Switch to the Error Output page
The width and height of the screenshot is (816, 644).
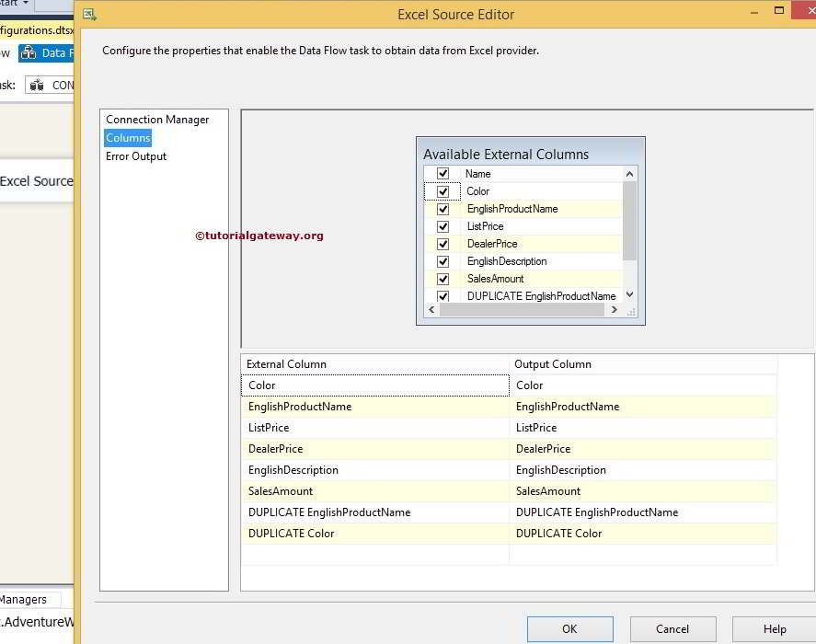(x=135, y=155)
